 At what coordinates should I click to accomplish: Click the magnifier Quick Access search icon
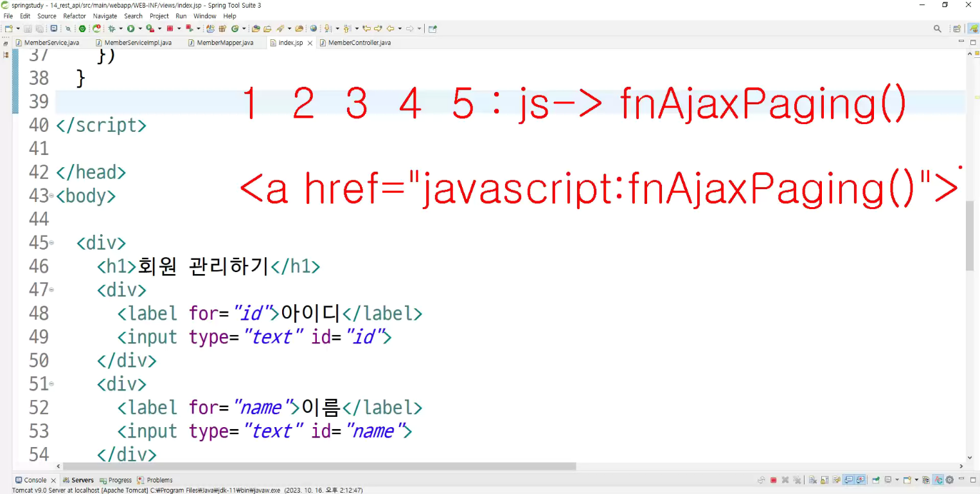click(x=938, y=29)
